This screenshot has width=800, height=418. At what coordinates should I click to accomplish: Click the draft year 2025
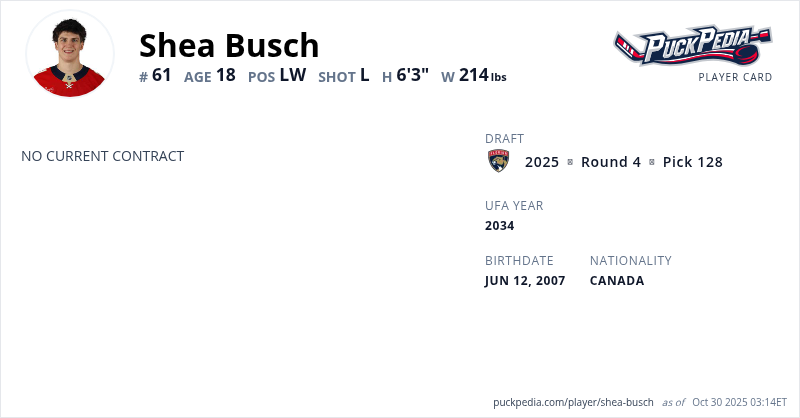(x=542, y=162)
